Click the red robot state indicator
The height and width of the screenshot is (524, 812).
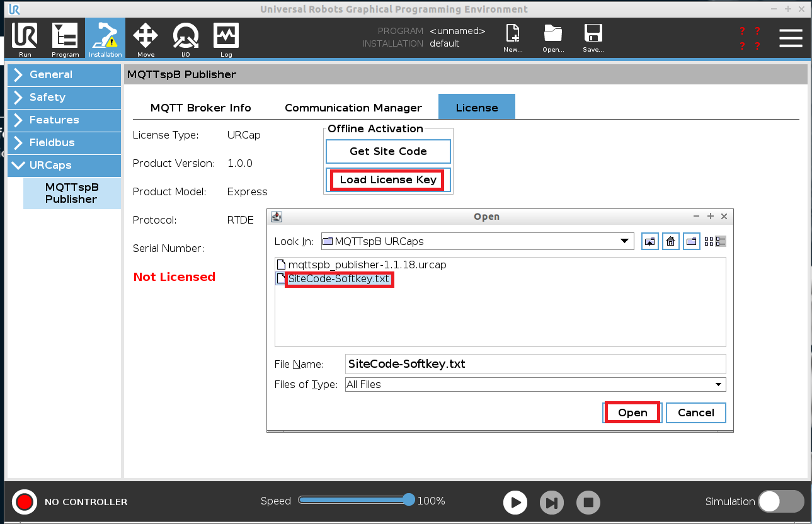25,502
